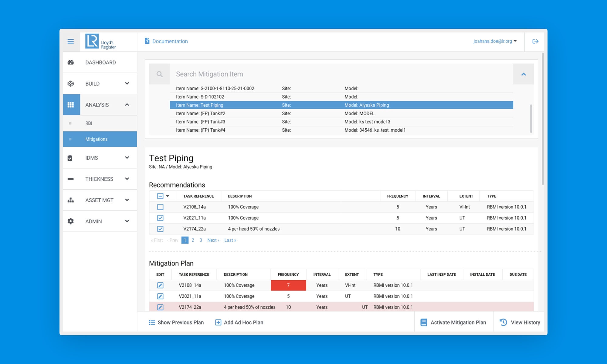Viewport: 607px width, 364px height.
Task: Click the Asset Mgt hierarchy icon
Action: 71,200
